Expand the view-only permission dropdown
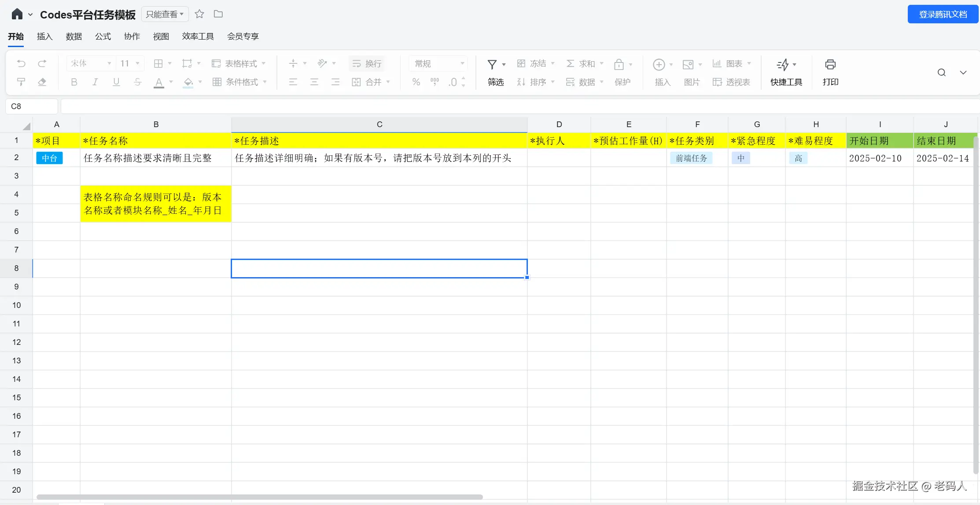The image size is (980, 505). point(165,15)
